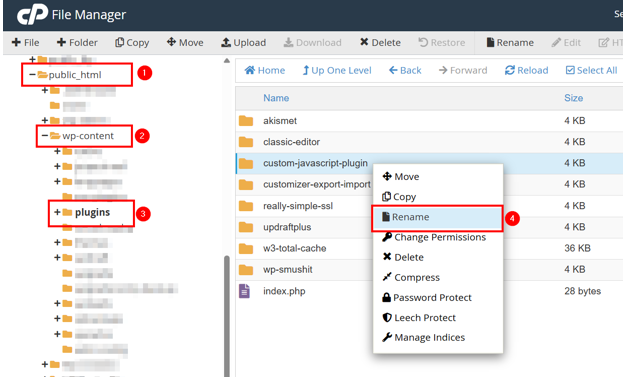Viewport: 623px width, 377px height.
Task: Choose Rename from the context menu
Action: (438, 217)
